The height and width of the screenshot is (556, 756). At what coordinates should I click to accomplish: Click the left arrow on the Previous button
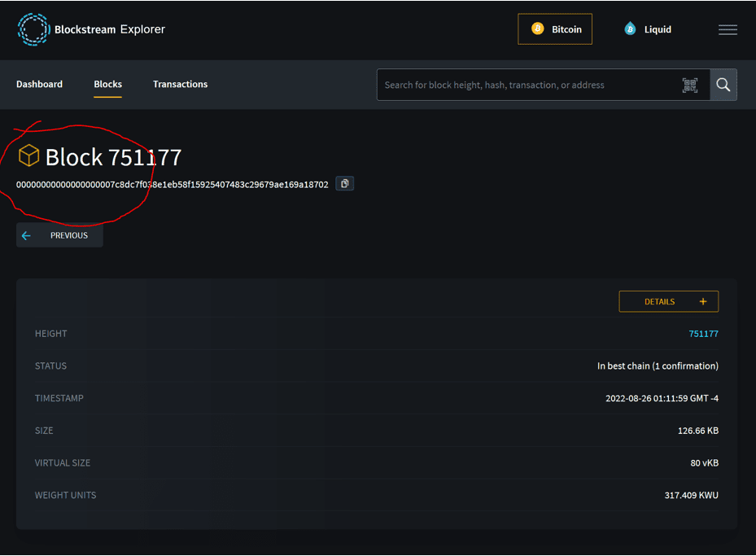pyautogui.click(x=26, y=235)
